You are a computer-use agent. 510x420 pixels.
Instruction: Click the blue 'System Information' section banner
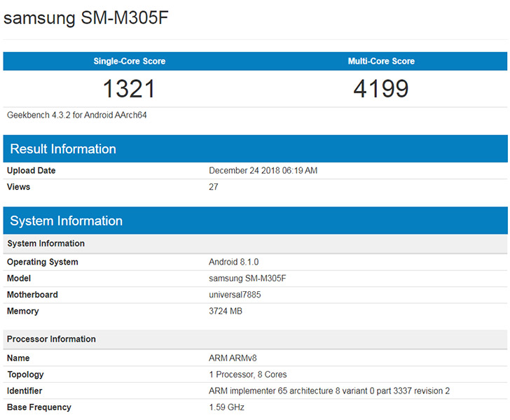click(255, 220)
